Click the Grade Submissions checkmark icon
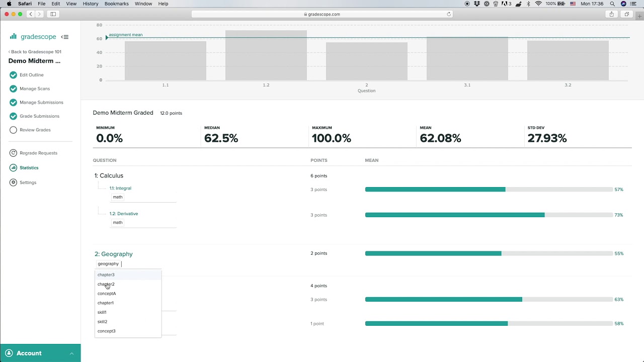Viewport: 644px width, 362px height. pyautogui.click(x=13, y=116)
